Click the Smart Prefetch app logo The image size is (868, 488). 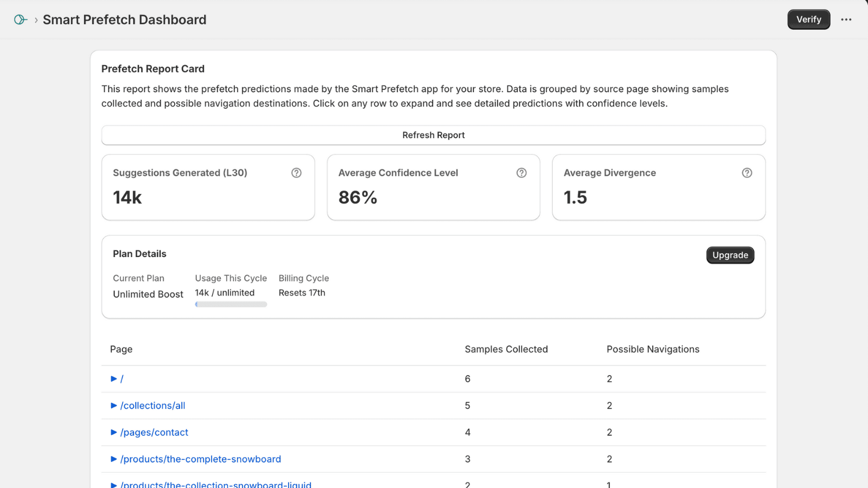(x=20, y=19)
